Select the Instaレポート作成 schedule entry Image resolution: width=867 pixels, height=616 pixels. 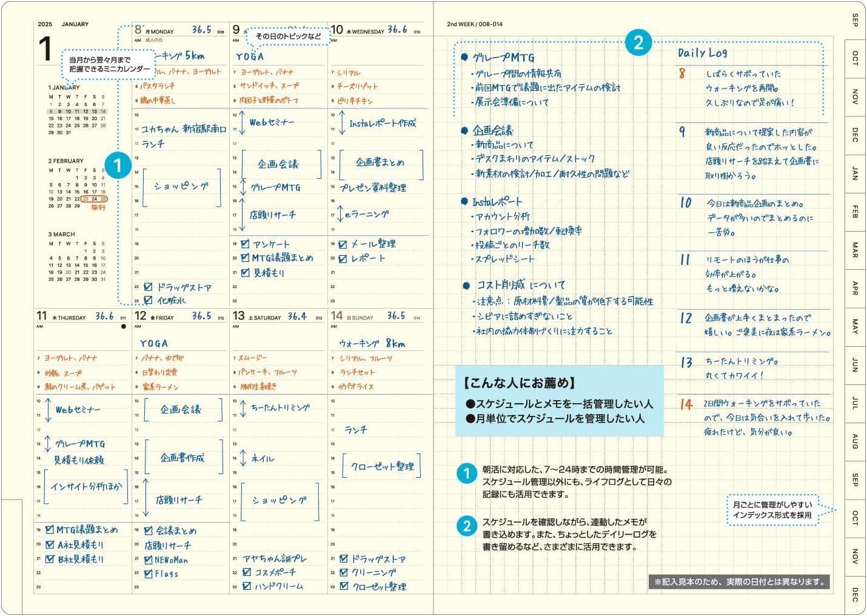coord(383,123)
